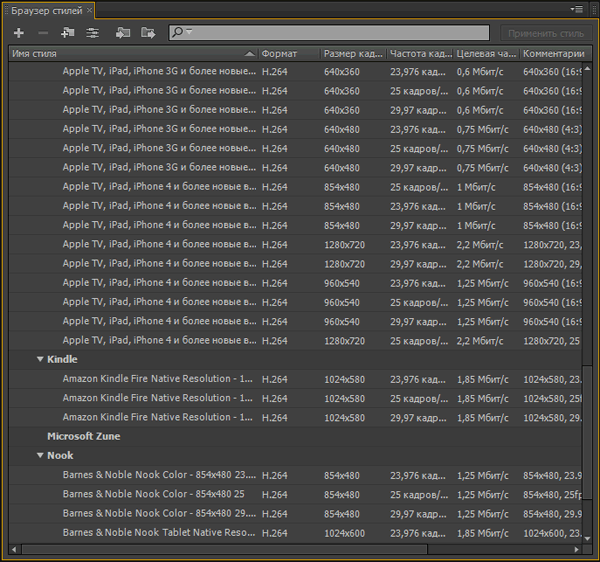Select iPhone 4 854x480 29,97 preset row
Screen dimensions: 600x562
[295, 225]
